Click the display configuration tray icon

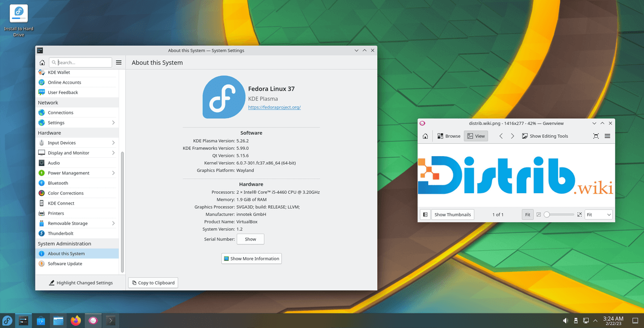pyautogui.click(x=587, y=320)
